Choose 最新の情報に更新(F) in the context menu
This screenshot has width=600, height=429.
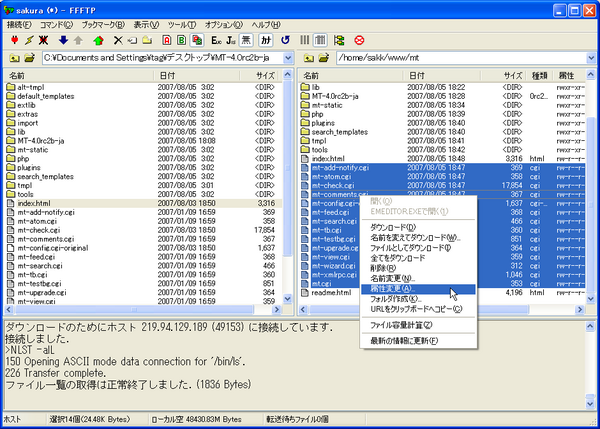click(418, 341)
